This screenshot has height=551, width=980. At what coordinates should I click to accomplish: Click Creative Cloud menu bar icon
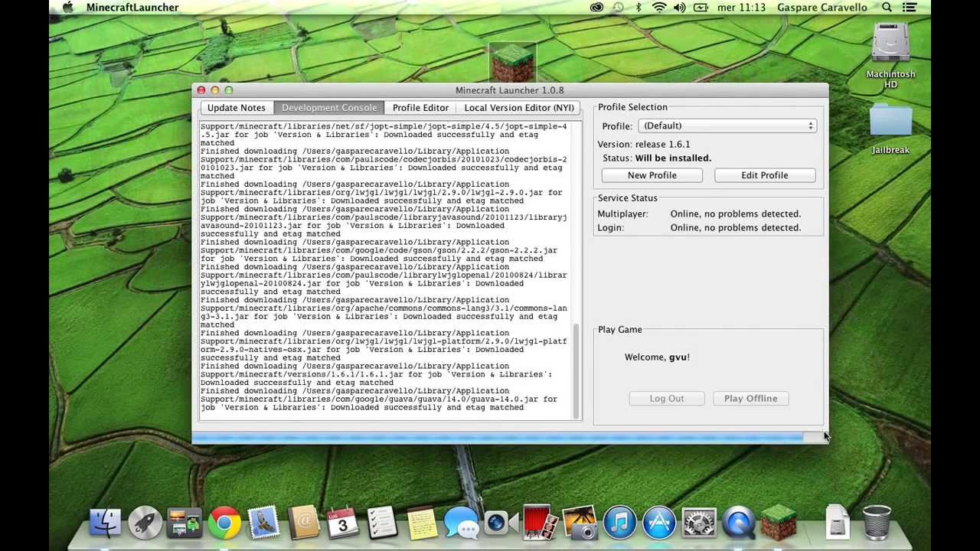[597, 8]
